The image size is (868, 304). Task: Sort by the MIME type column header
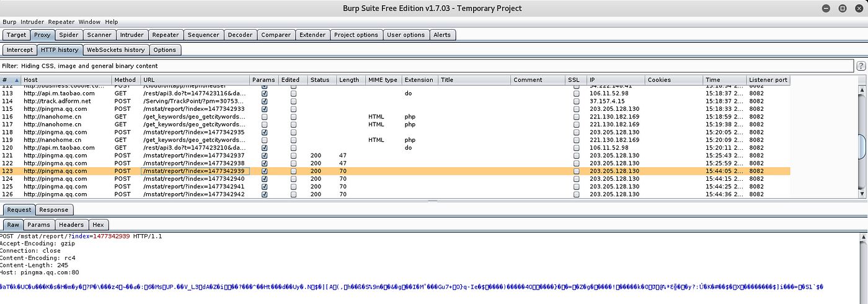(384, 80)
